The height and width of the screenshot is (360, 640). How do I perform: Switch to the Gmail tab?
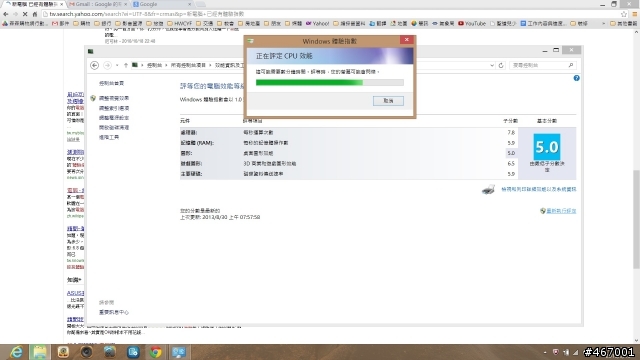(98, 4)
